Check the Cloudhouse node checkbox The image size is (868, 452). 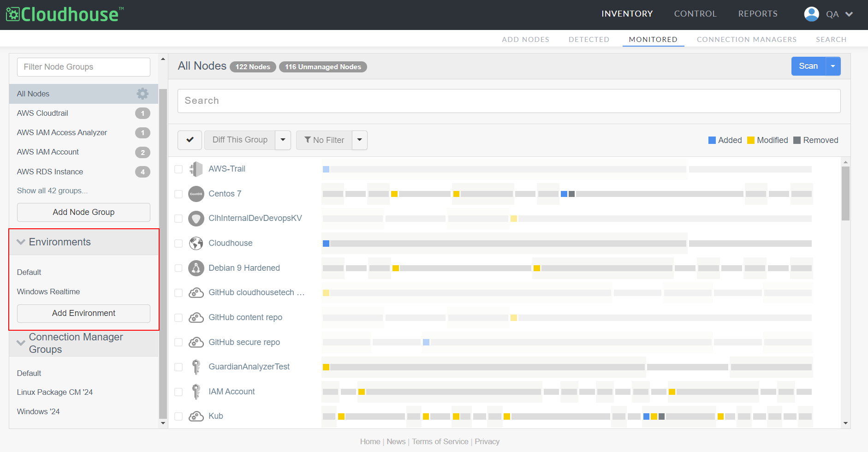[178, 244]
